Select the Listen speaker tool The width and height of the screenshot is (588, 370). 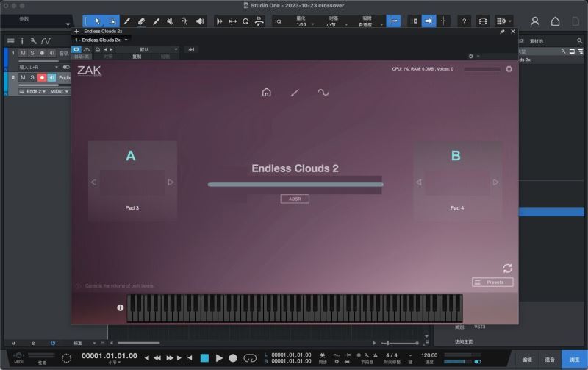point(200,21)
